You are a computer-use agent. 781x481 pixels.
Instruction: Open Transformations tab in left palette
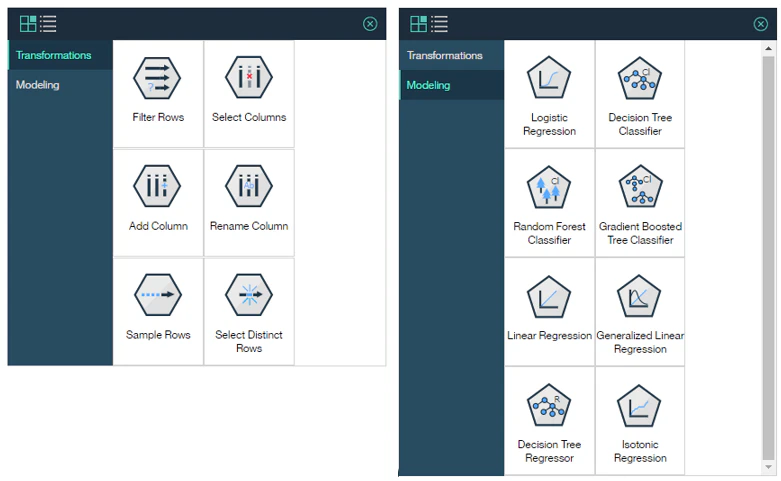(x=60, y=55)
